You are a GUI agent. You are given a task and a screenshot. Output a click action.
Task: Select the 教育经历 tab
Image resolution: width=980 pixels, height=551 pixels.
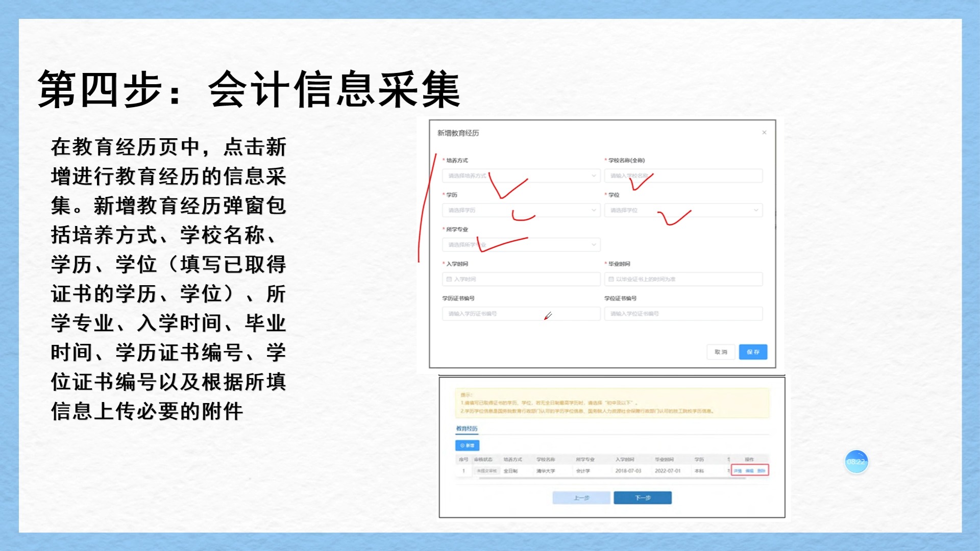[x=467, y=429]
